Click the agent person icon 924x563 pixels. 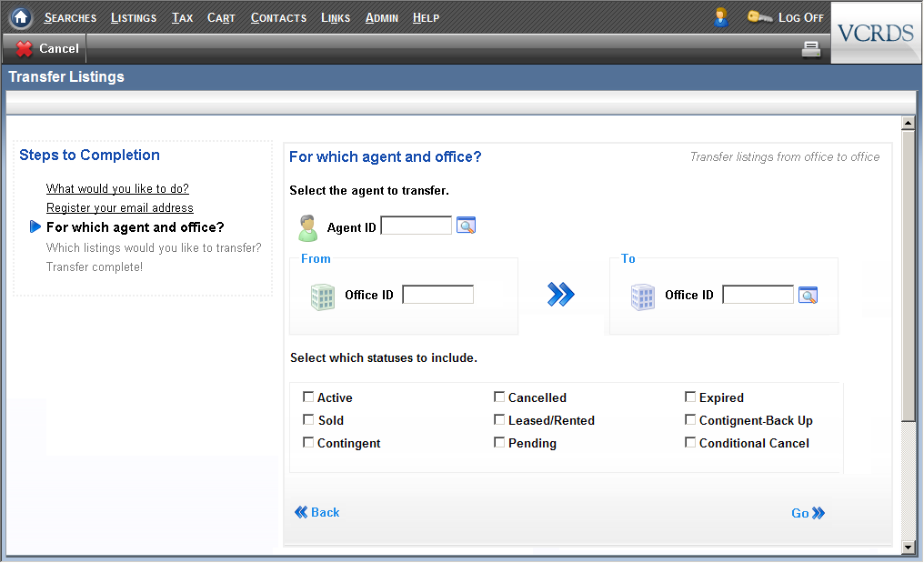[307, 227]
